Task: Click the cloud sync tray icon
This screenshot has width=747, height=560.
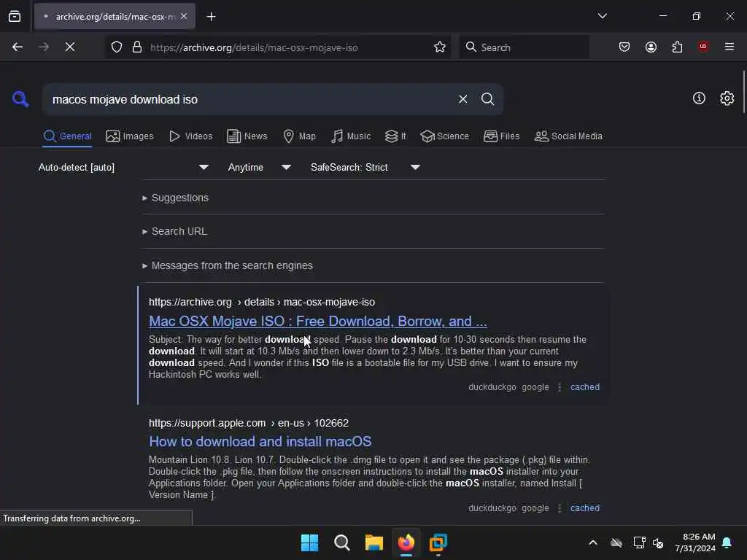Action: (616, 542)
